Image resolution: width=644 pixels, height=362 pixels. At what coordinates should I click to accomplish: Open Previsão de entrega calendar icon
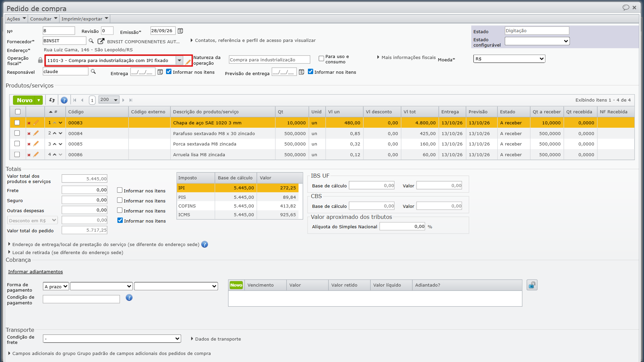301,72
